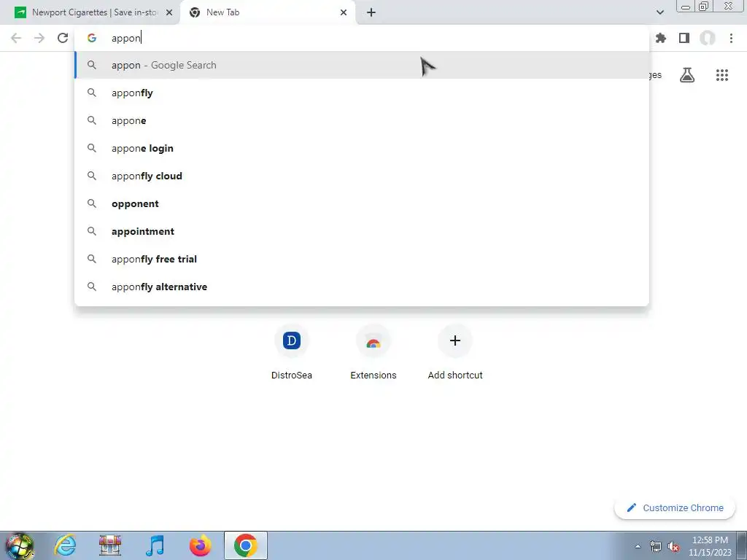Open the Windows Start menu orb
The image size is (747, 560).
point(20,545)
